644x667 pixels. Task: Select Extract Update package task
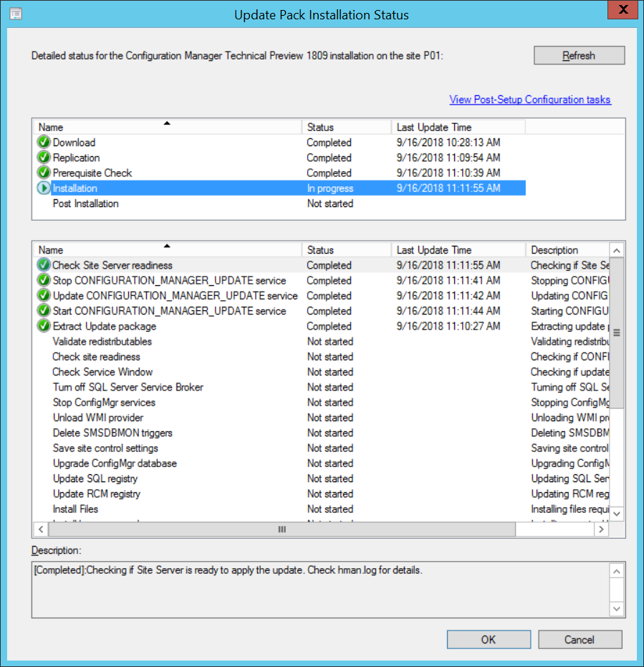point(321,326)
